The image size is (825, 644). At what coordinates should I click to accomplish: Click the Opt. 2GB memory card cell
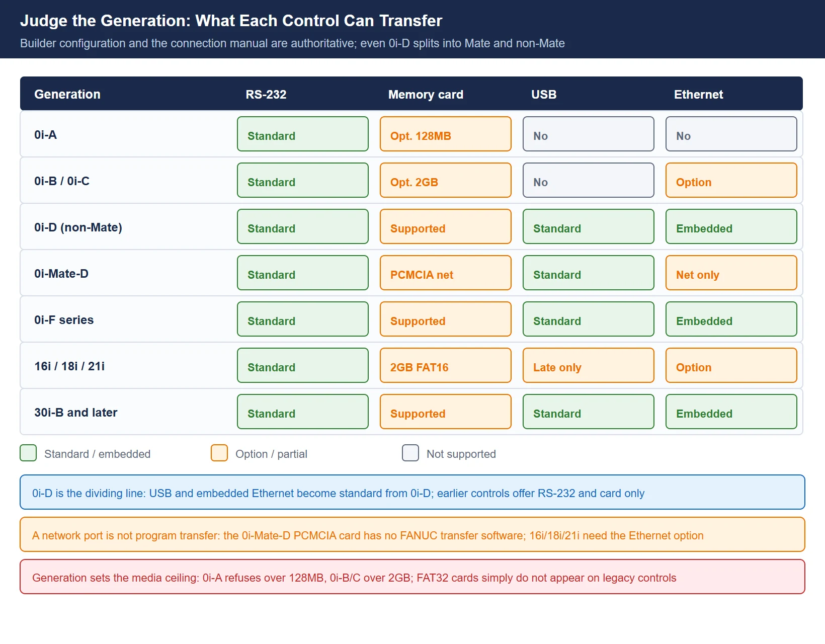pos(446,180)
